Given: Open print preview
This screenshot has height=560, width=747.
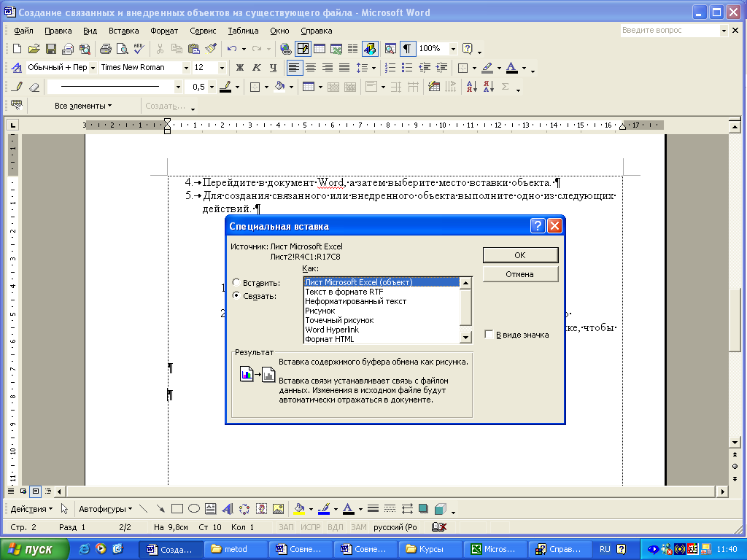Looking at the screenshot, I should tap(123, 49).
